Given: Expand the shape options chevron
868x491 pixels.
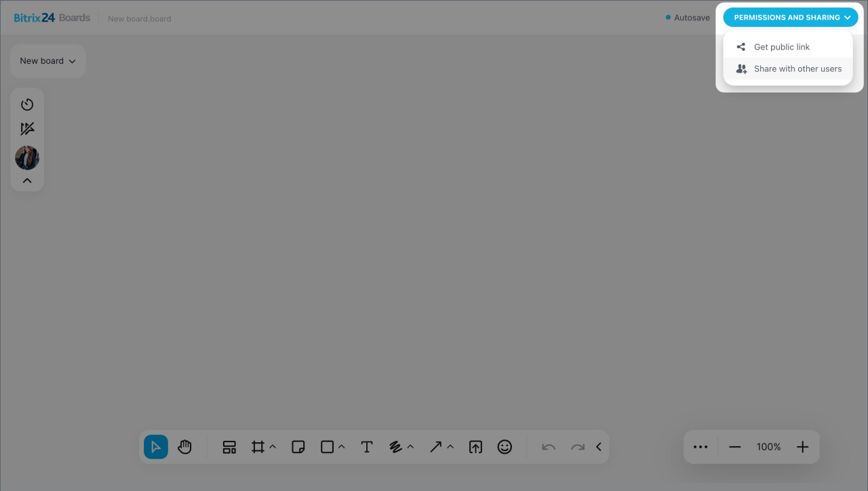Looking at the screenshot, I should pos(342,447).
